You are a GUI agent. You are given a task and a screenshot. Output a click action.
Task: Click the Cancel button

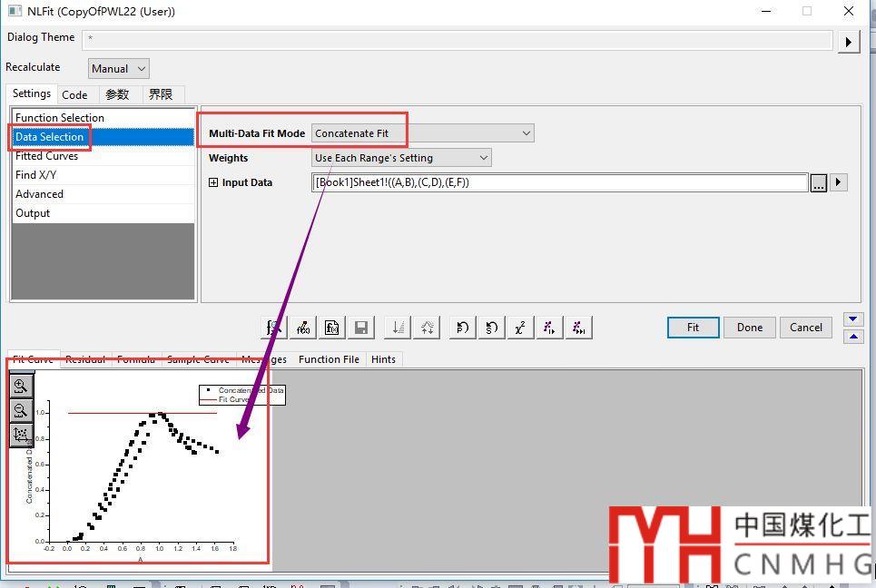click(805, 328)
